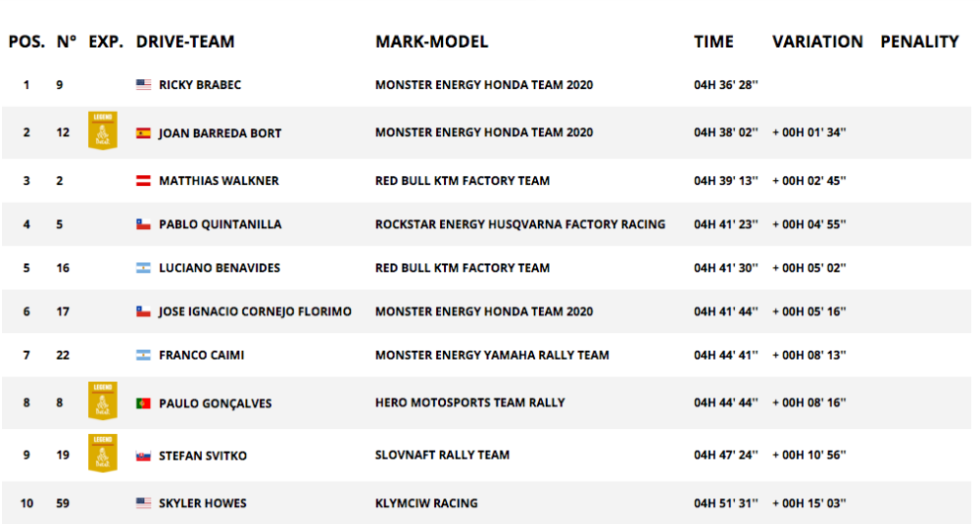Sort results by the TIME column header
The image size is (980, 524).
[713, 42]
